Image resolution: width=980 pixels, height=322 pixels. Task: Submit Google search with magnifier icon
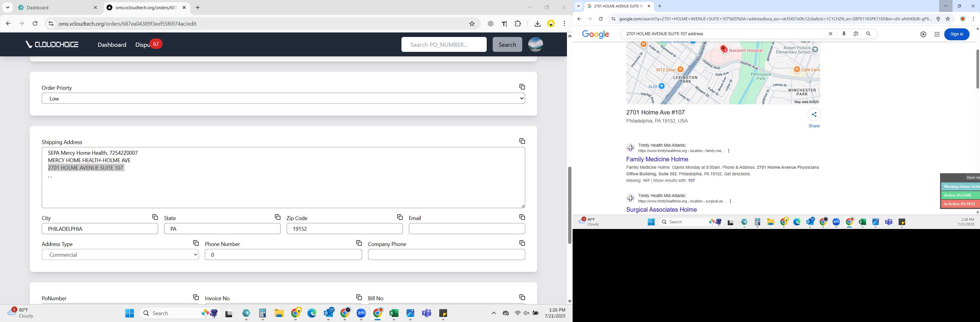point(868,34)
